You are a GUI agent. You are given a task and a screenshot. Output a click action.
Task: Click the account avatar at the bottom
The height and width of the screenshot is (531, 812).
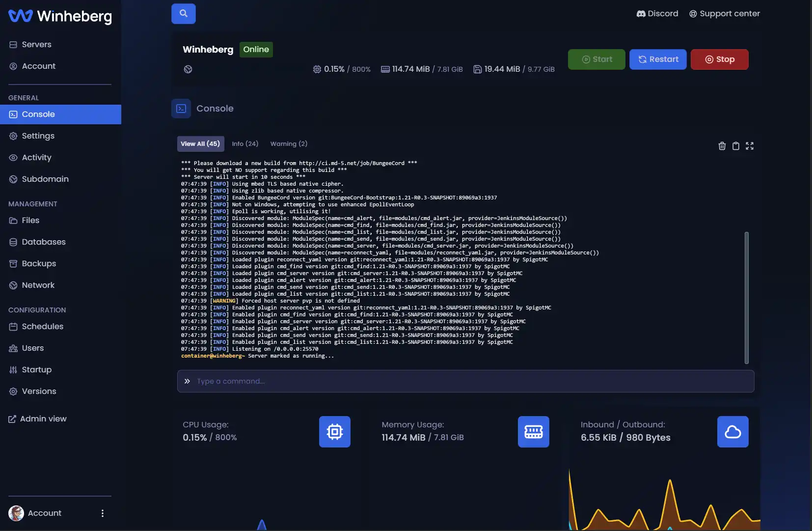click(16, 513)
